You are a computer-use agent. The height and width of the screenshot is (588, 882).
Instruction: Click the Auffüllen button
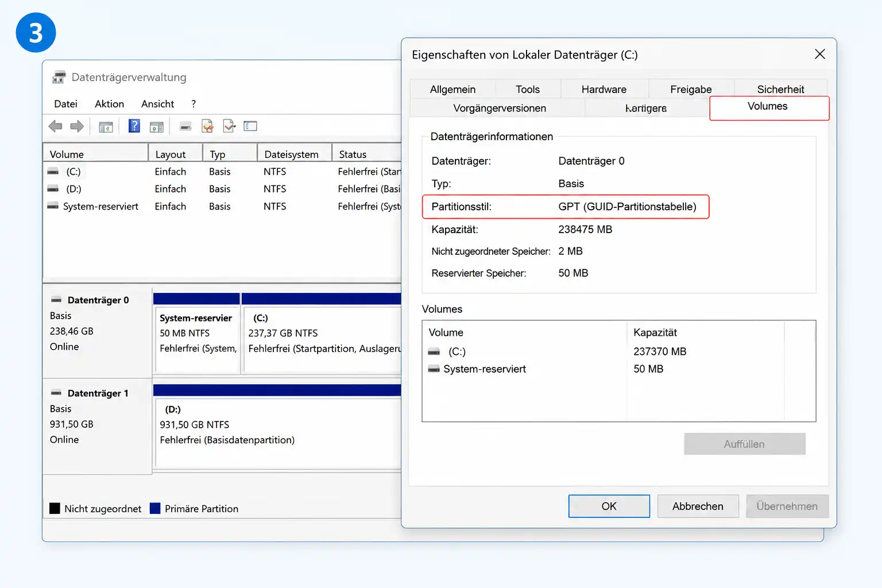tap(744, 444)
